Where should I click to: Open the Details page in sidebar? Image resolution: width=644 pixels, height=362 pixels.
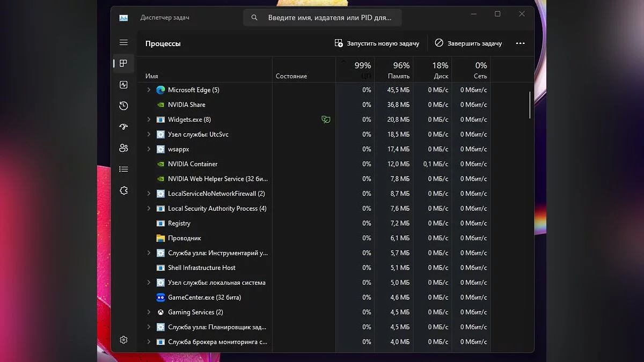[123, 169]
